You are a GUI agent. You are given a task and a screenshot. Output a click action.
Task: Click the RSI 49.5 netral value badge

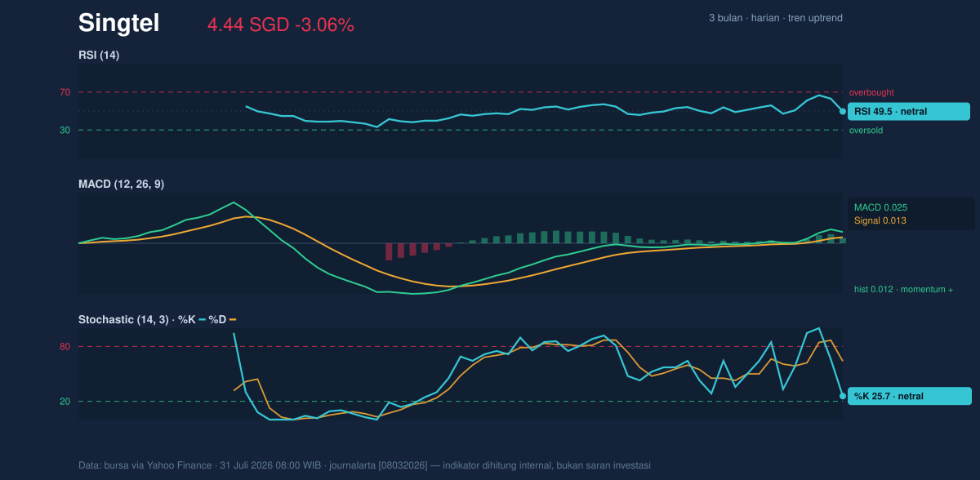(x=908, y=112)
